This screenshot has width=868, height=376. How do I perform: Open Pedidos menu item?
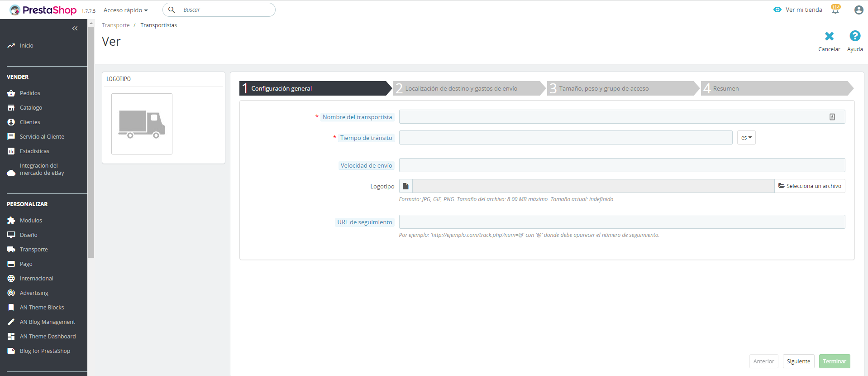[x=30, y=93]
